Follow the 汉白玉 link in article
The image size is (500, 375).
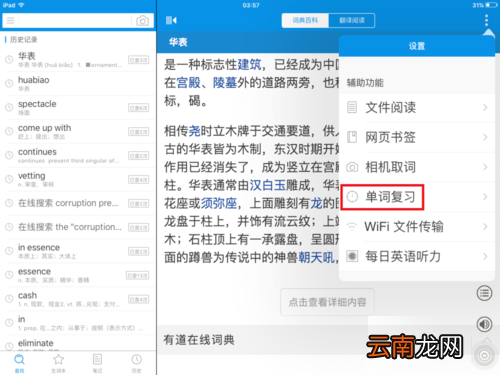268,185
